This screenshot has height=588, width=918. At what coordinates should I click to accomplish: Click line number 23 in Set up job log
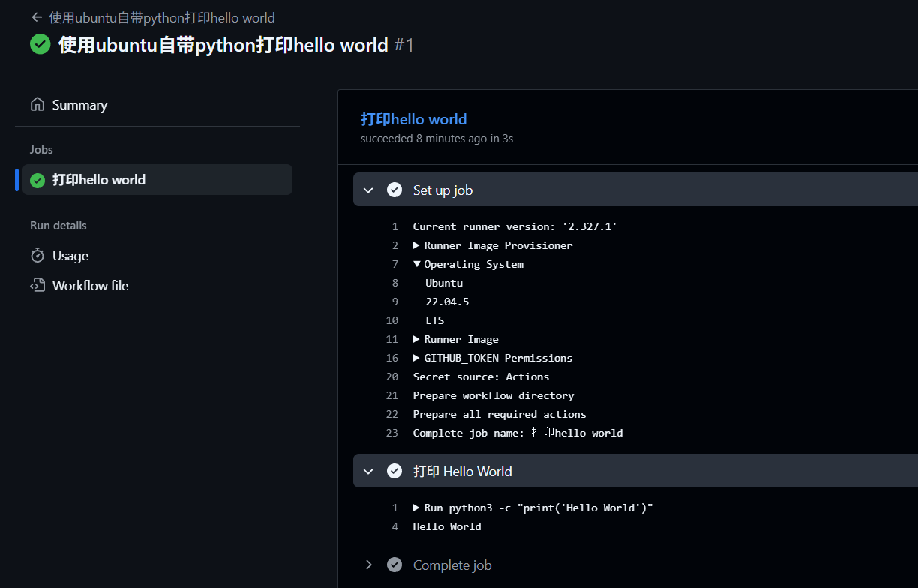point(391,433)
